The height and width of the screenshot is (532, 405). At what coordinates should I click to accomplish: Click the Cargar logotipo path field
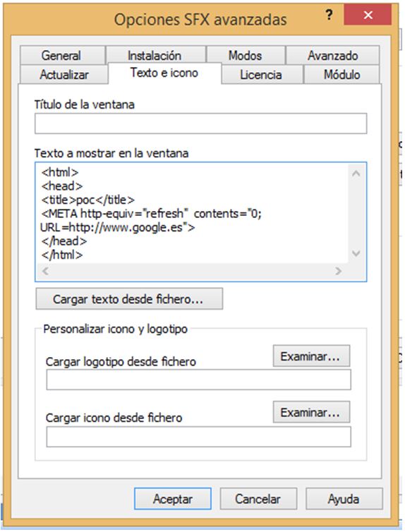(198, 380)
